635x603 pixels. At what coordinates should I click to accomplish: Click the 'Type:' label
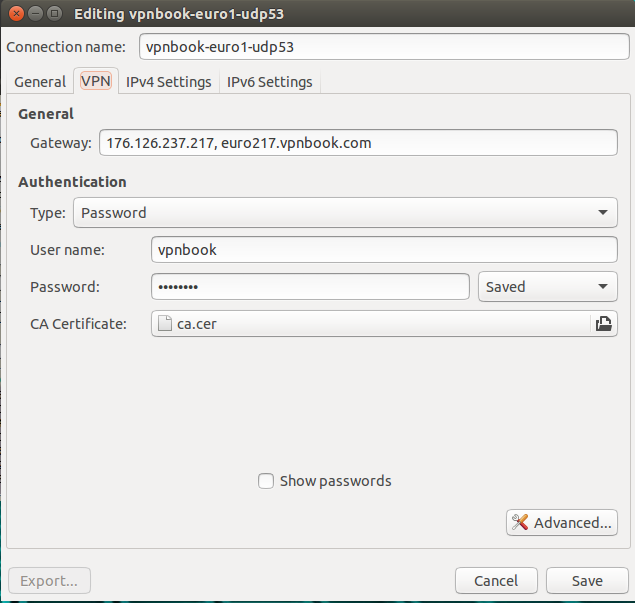pyautogui.click(x=48, y=213)
